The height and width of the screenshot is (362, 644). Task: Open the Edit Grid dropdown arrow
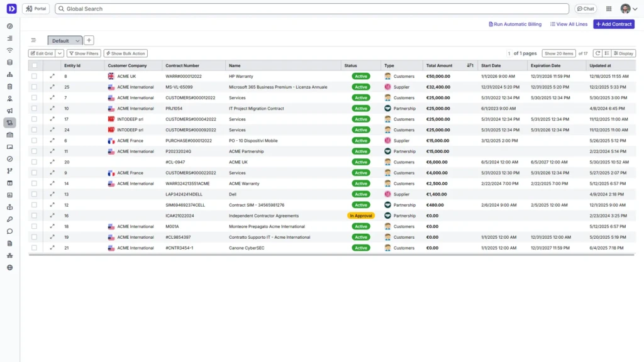point(60,53)
